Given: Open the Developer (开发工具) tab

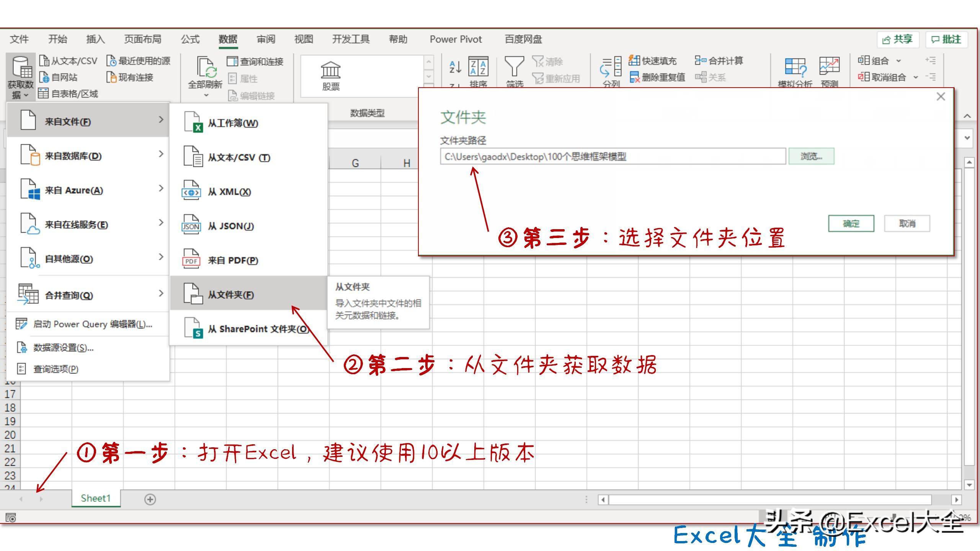Looking at the screenshot, I should point(351,39).
